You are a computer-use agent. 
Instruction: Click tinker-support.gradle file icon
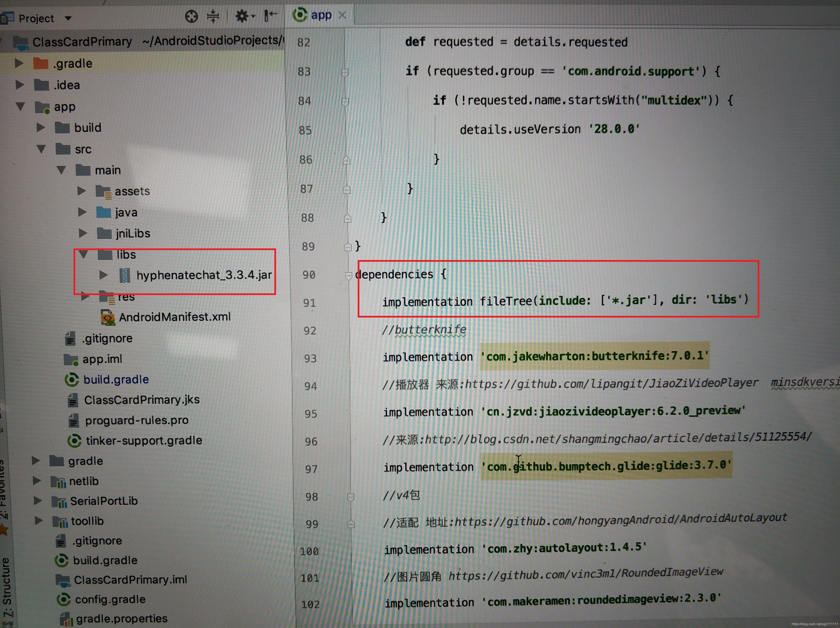tap(74, 441)
